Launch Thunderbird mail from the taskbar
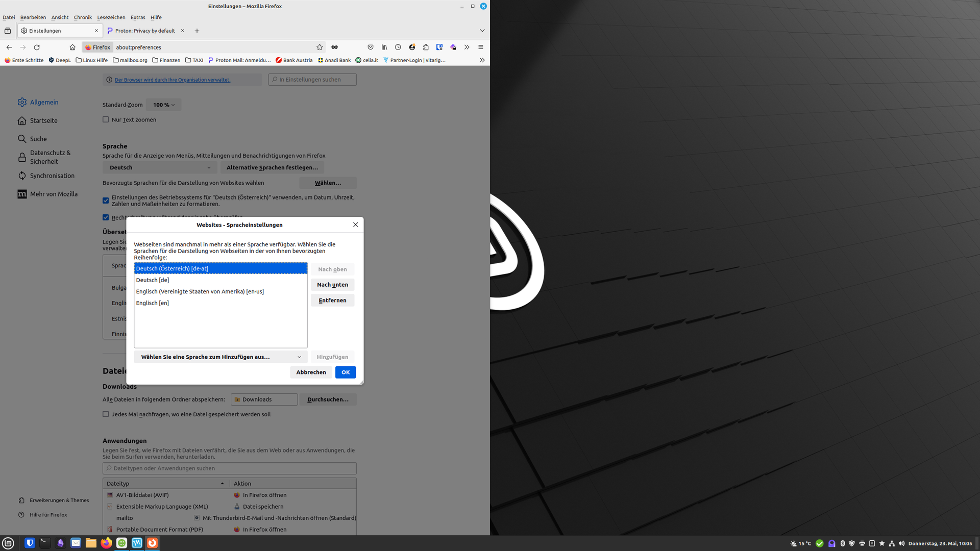Viewport: 980px width, 551px height. 76,543
